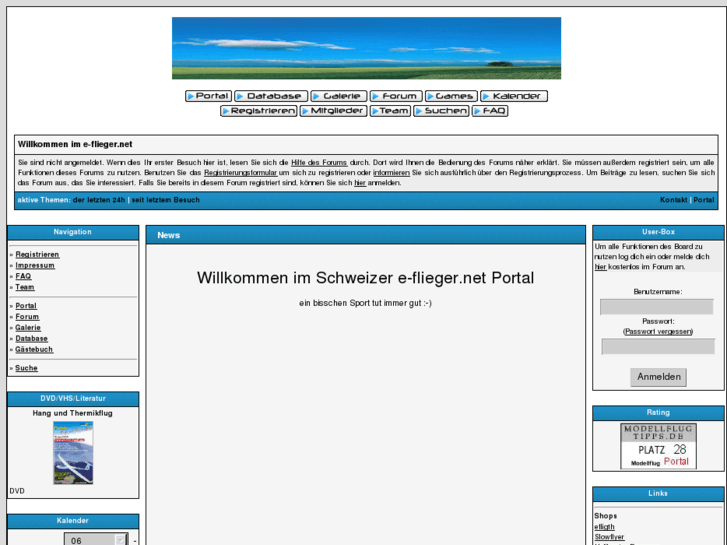Open the Games nav button

[451, 96]
